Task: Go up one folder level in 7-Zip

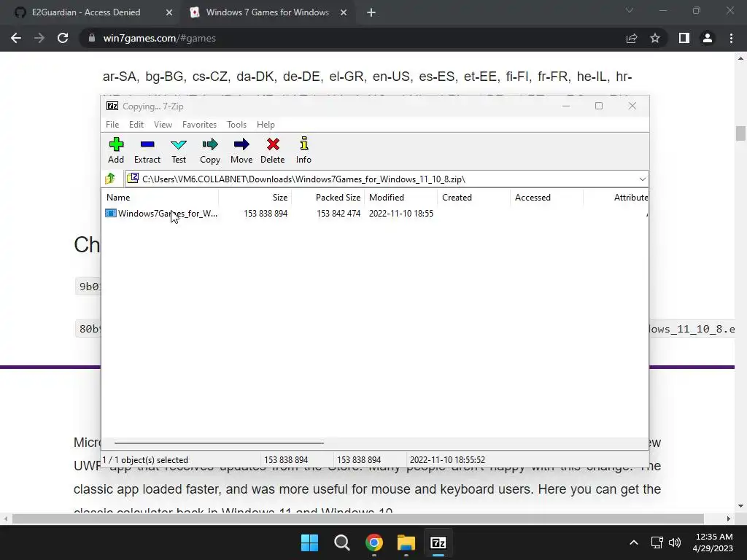Action: 111,179
